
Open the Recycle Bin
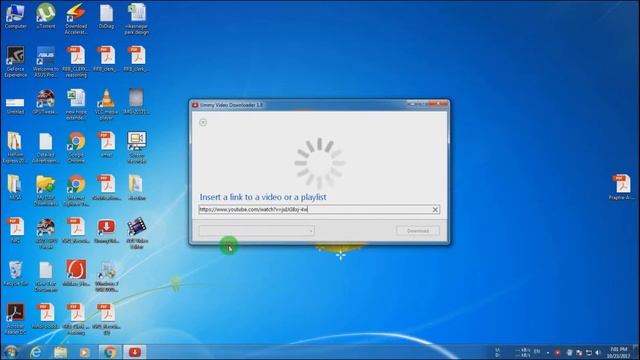click(15, 273)
